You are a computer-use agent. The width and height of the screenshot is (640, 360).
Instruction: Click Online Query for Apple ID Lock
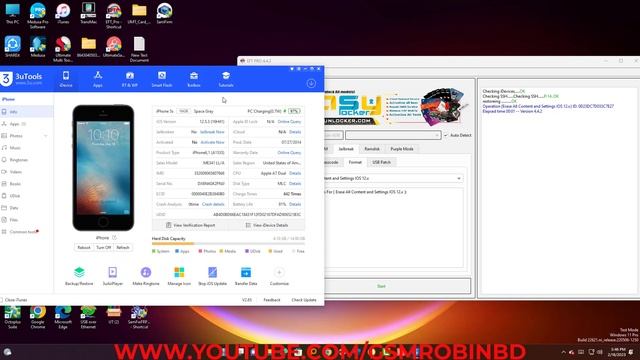point(289,122)
